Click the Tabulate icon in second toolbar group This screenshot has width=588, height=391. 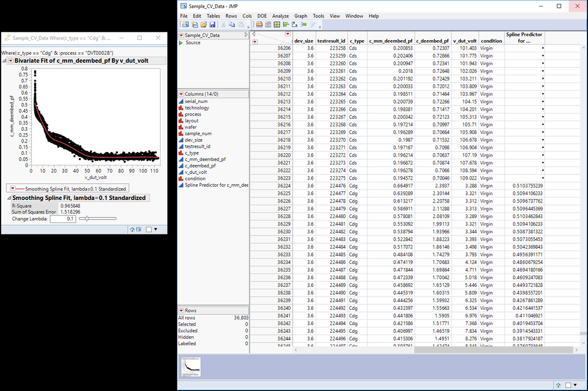pos(259,25)
